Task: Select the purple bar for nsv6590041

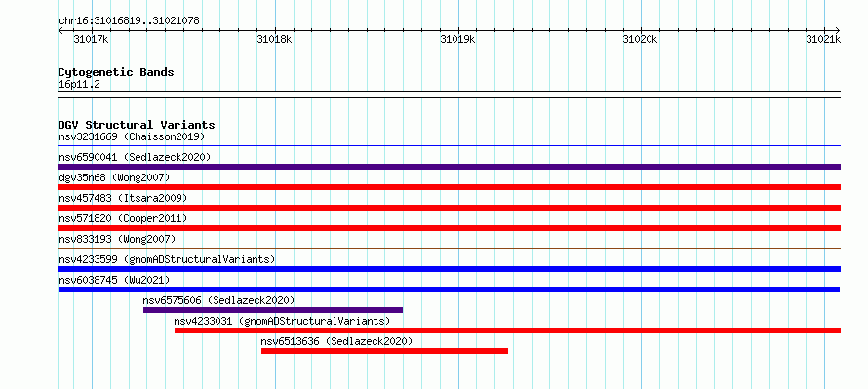Action: coord(450,167)
